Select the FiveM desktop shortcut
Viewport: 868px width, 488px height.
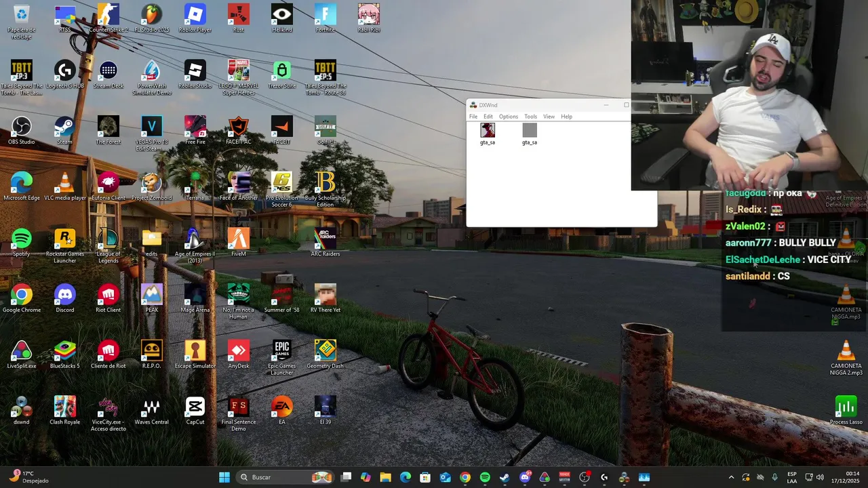pyautogui.click(x=239, y=243)
